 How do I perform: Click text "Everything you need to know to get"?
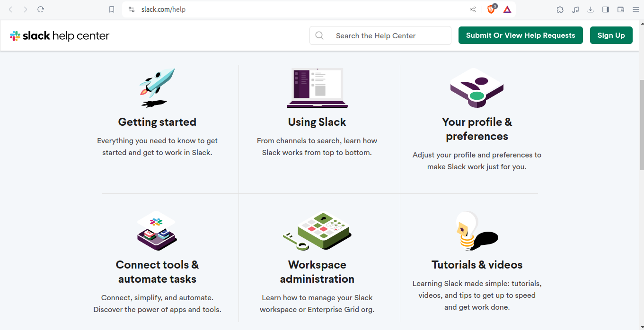[157, 140]
